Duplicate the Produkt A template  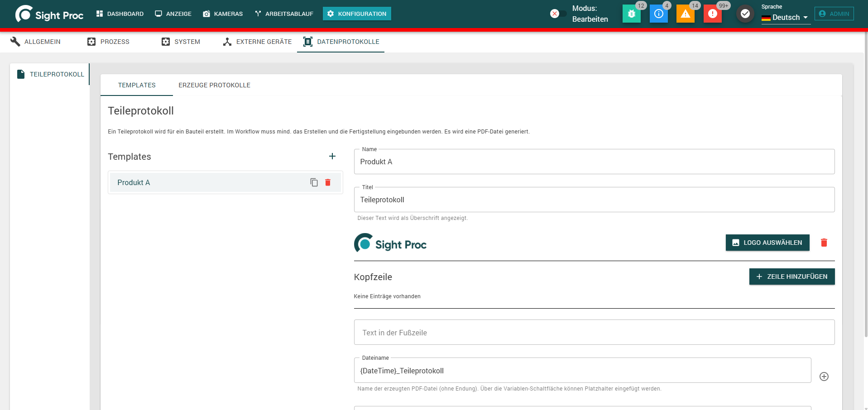pos(314,182)
